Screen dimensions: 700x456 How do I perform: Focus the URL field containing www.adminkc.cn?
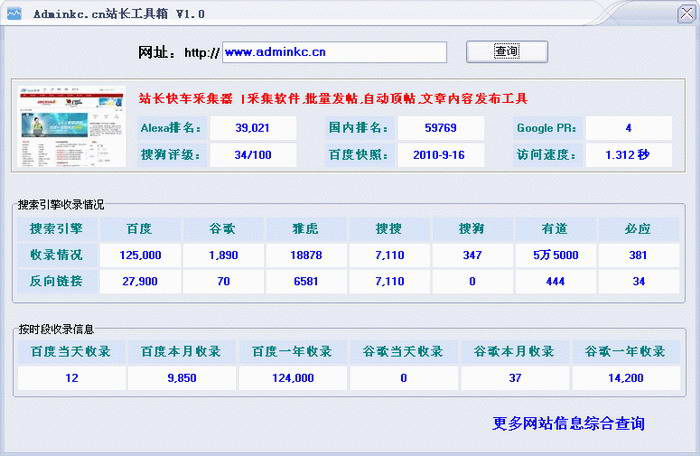pyautogui.click(x=334, y=52)
